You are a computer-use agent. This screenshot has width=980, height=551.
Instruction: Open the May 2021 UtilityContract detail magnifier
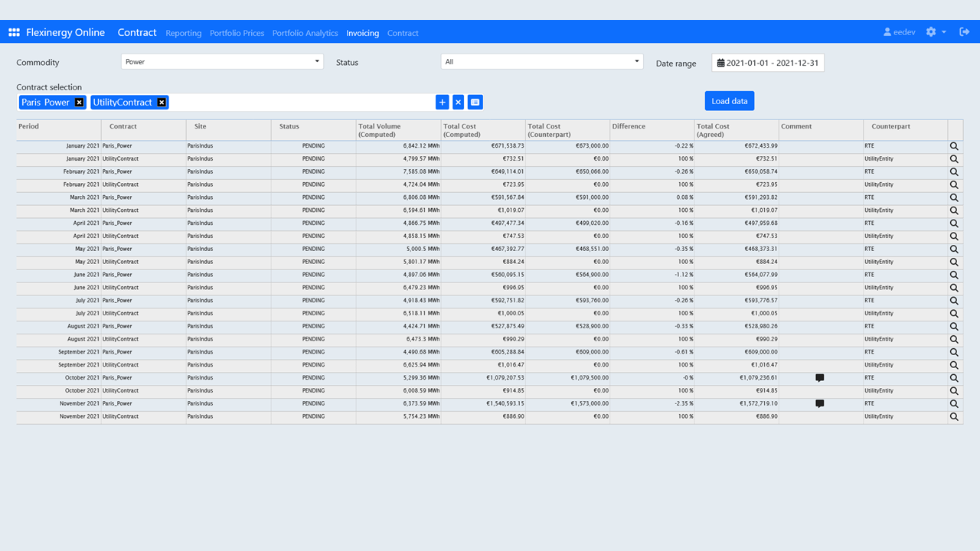click(x=954, y=262)
